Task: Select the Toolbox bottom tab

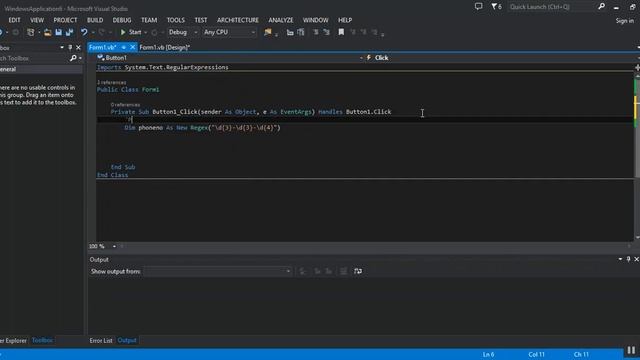Action: coord(42,340)
